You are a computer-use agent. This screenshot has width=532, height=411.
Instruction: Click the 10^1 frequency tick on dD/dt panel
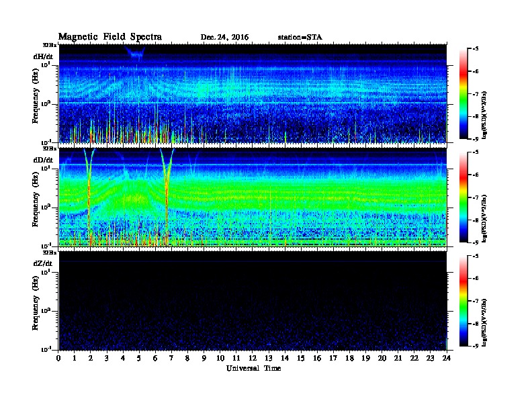46,168
